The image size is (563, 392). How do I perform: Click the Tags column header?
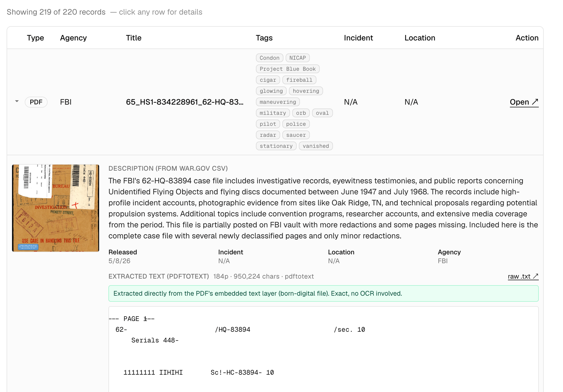[264, 38]
